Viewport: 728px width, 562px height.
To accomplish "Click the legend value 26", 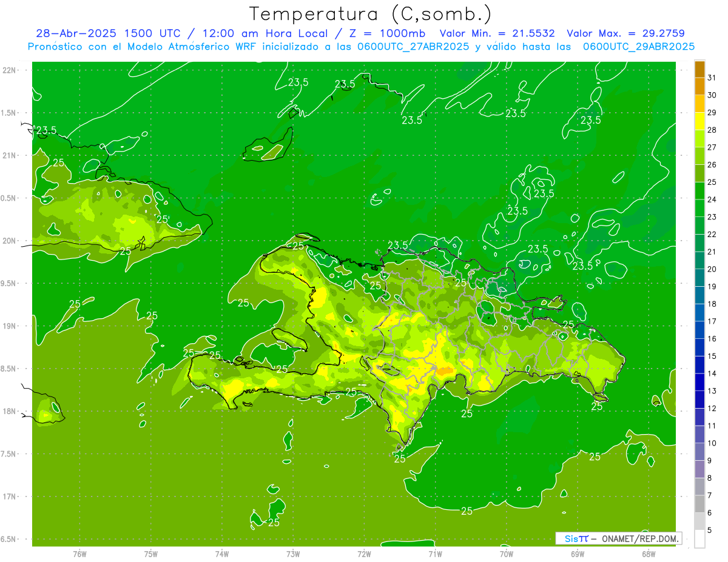I will pyautogui.click(x=712, y=164).
